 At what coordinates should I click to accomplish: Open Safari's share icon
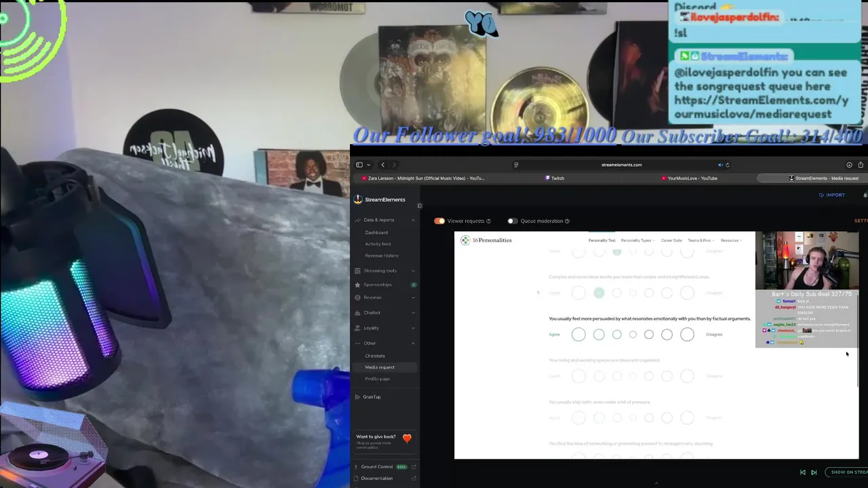coord(861,165)
